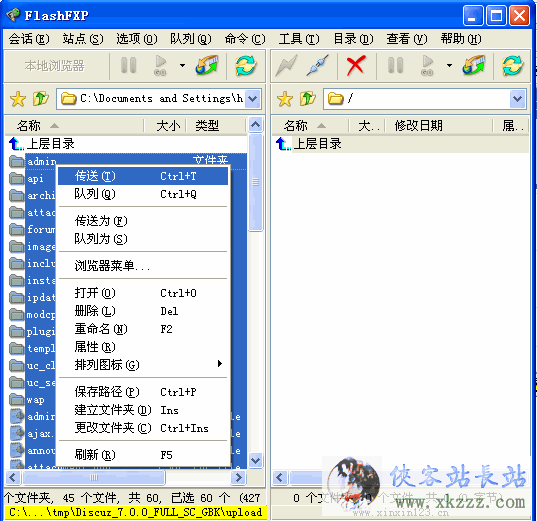Sort left pane by 大小 column header

[165, 126]
